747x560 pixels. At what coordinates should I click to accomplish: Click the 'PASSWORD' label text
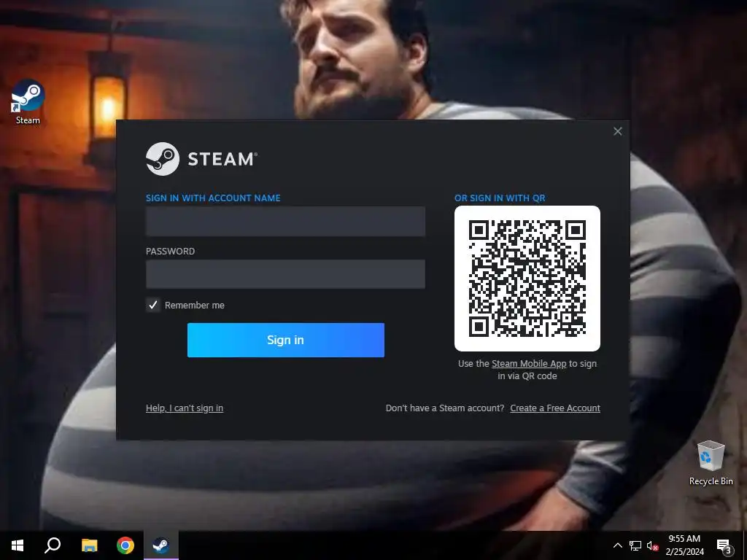170,252
